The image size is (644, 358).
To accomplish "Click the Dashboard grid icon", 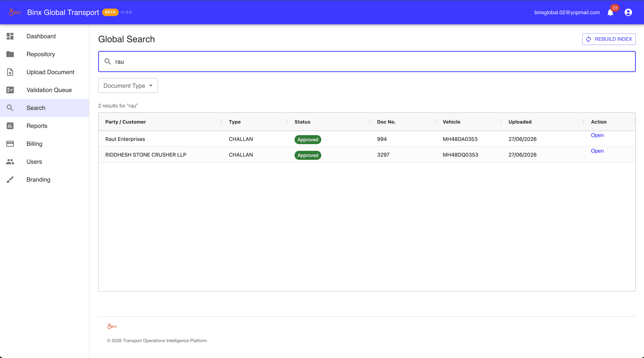I will click(10, 36).
